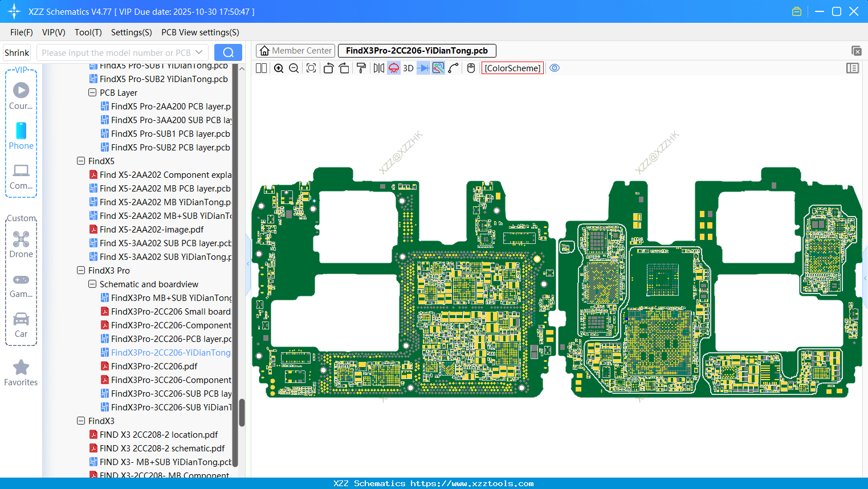Switch to the Member Center tab
868x489 pixels.
[x=296, y=51]
